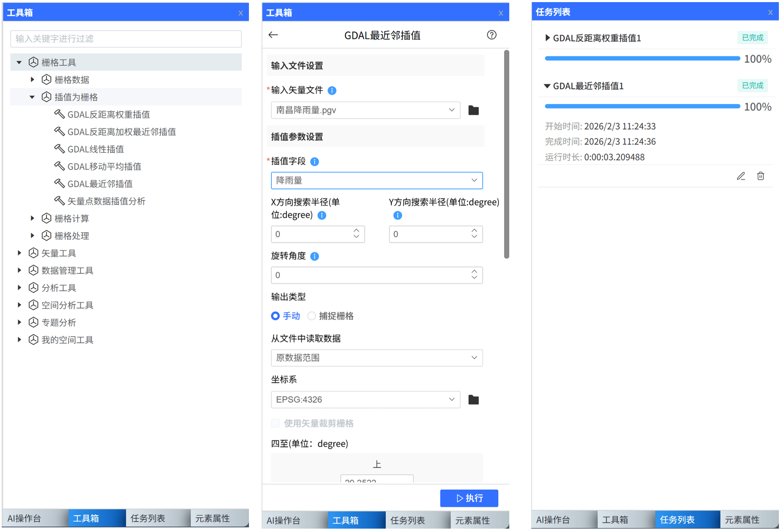This screenshot has height=532, width=781.
Task: Enable the 使用矢量裁剪栅格 checkbox
Action: click(x=275, y=423)
